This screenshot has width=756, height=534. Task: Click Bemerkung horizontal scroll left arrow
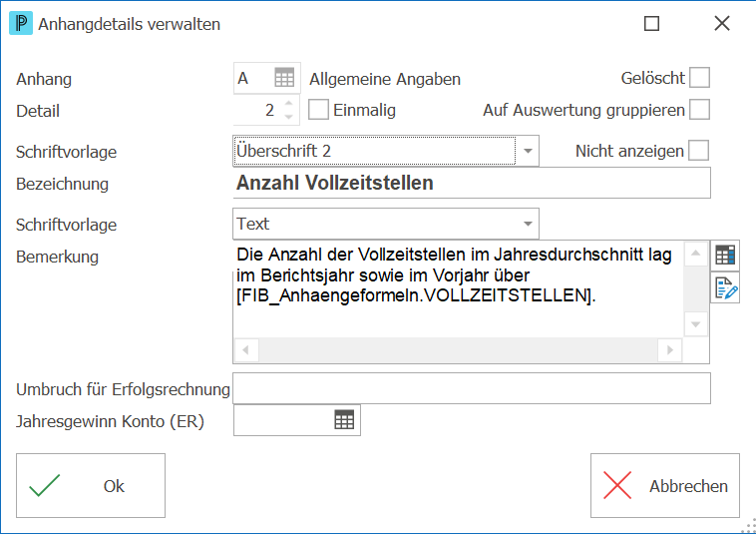coord(246,350)
